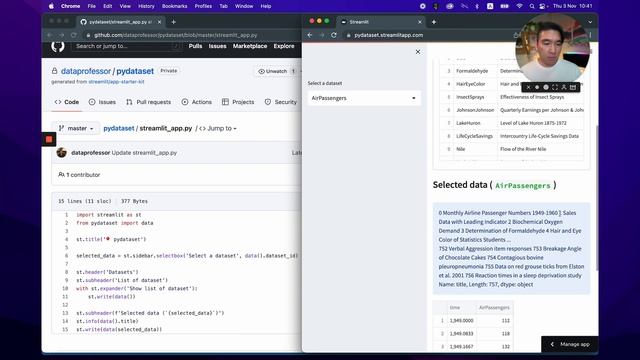Screen dimensions: 640x360
Task: Toggle fullscreen on webcam overlay
Action: pyautogui.click(x=555, y=87)
